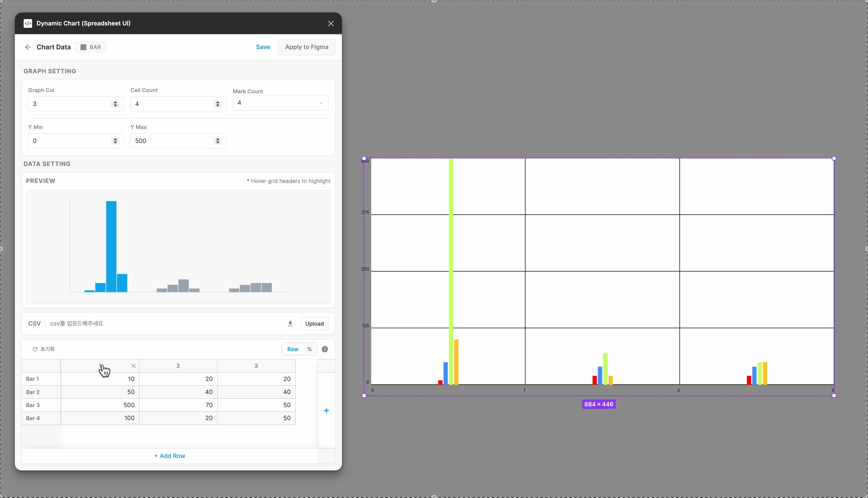The height and width of the screenshot is (498, 868).
Task: Click the Y Min stepper arrows
Action: click(x=115, y=141)
